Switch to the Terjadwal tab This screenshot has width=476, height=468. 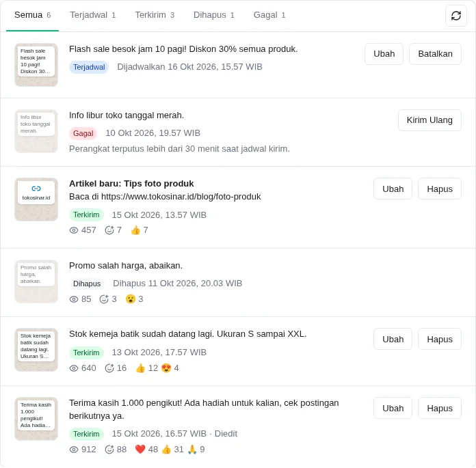[x=92, y=15]
